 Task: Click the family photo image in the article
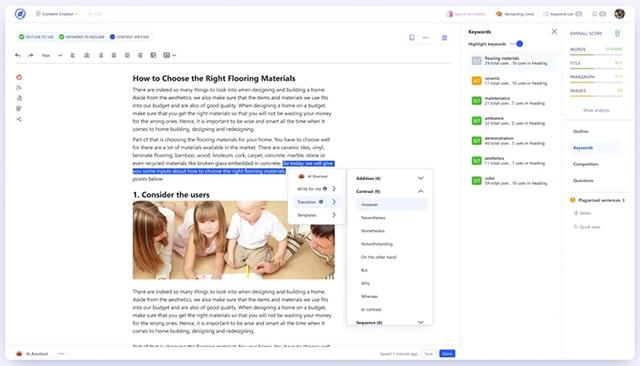tap(233, 240)
